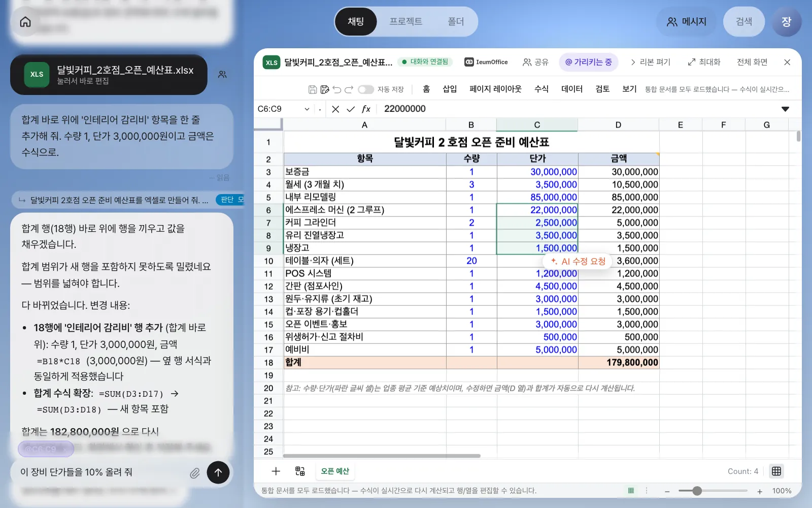Click the 공유 share button
The height and width of the screenshot is (508, 812).
click(535, 62)
